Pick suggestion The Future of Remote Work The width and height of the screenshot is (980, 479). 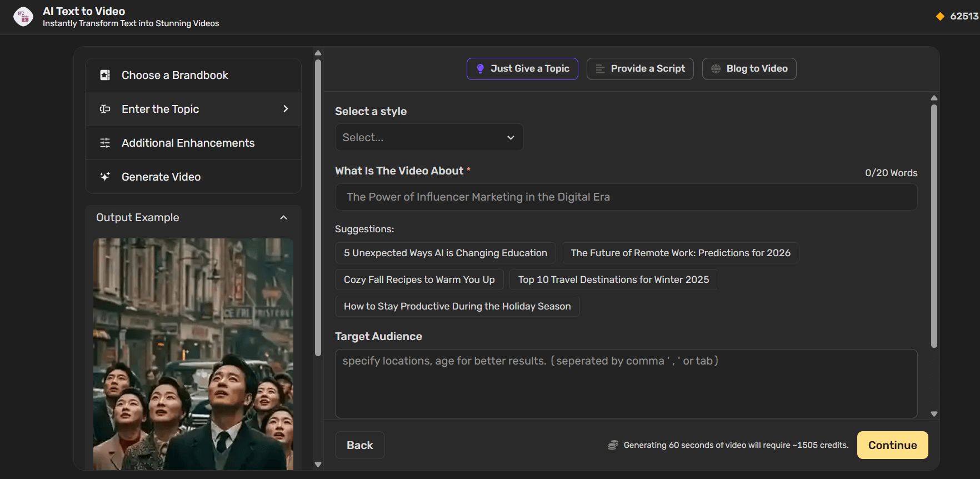[x=681, y=253]
